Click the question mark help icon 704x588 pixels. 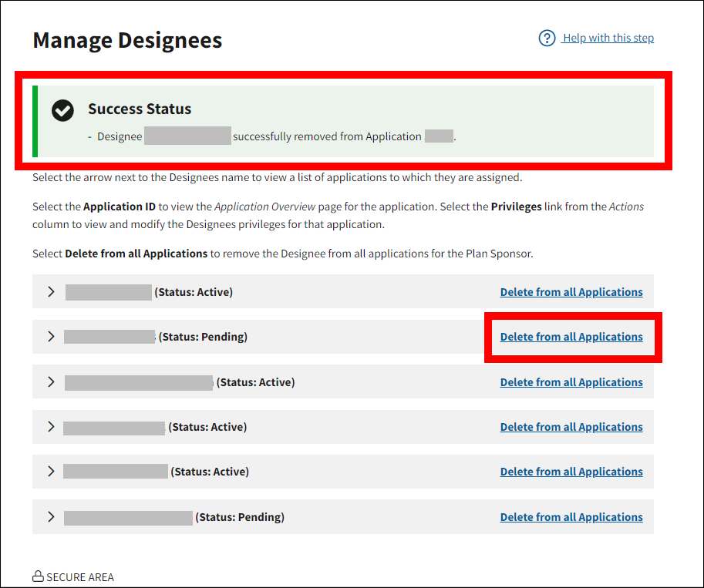547,39
